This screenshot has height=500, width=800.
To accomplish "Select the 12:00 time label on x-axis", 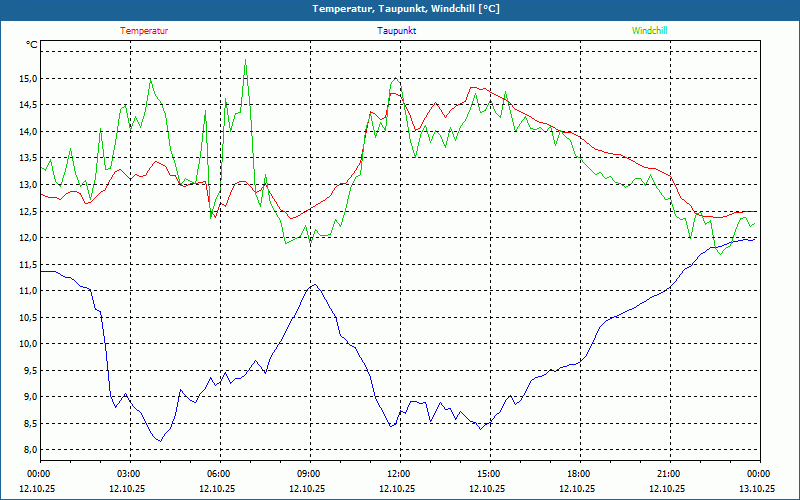I will (399, 474).
